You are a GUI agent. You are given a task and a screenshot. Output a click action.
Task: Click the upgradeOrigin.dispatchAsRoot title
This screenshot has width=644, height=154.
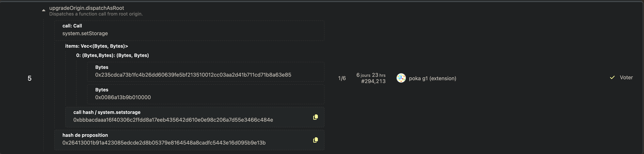coord(87,8)
